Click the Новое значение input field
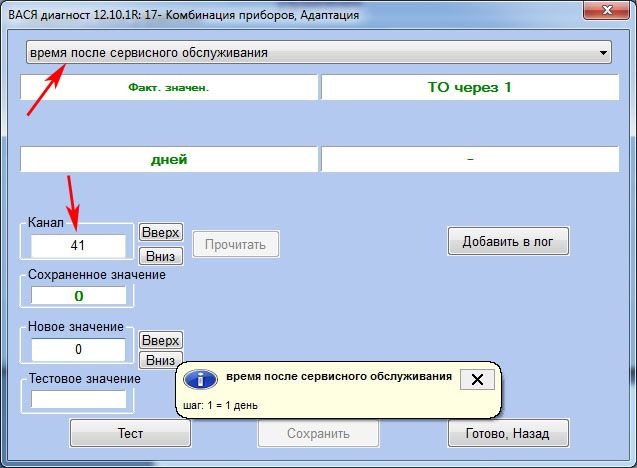637x468 pixels. 78,349
